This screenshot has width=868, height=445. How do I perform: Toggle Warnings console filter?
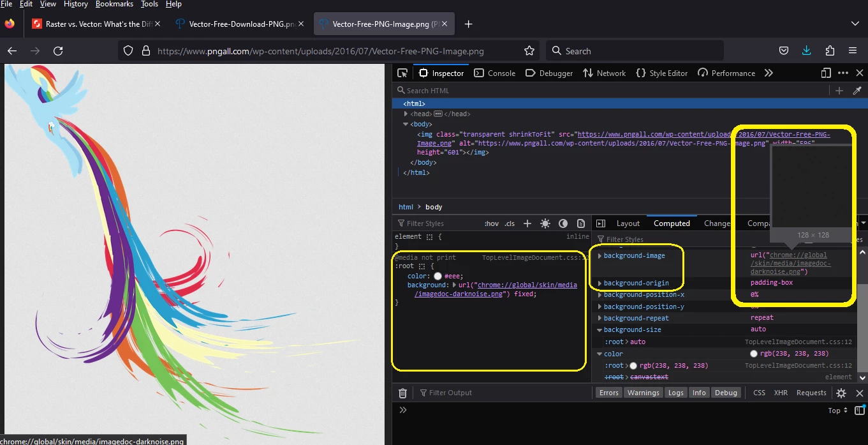pos(643,393)
